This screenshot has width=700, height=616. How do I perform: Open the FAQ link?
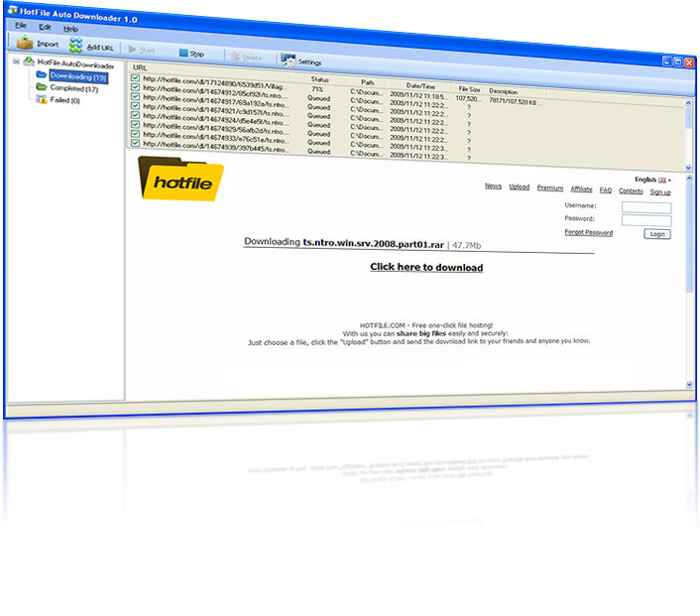[606, 189]
